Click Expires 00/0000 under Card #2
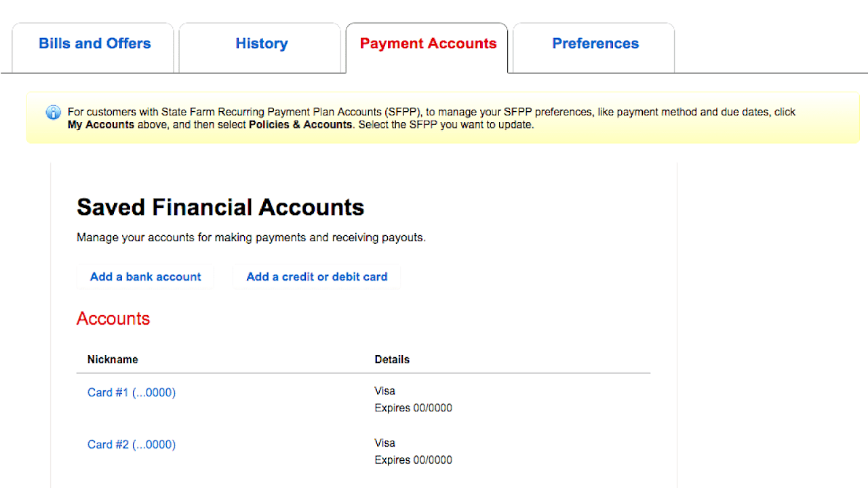 413,460
